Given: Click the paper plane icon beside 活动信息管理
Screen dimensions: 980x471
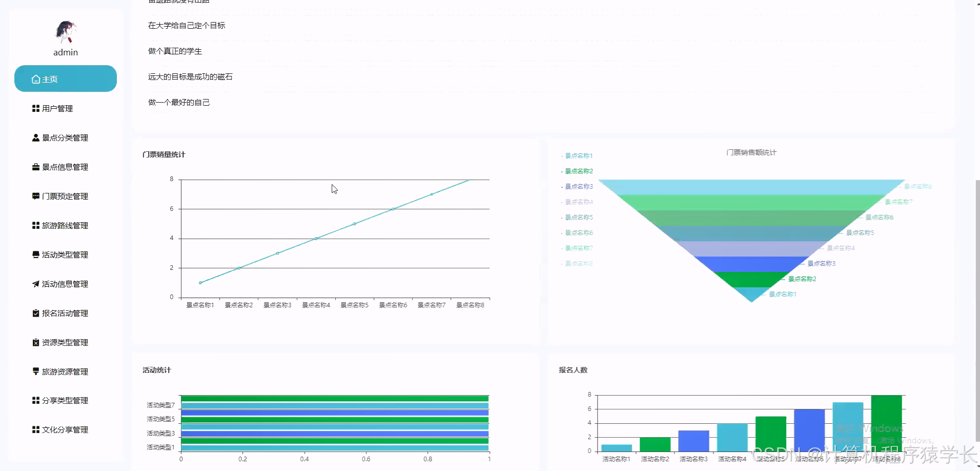Looking at the screenshot, I should coord(36,284).
